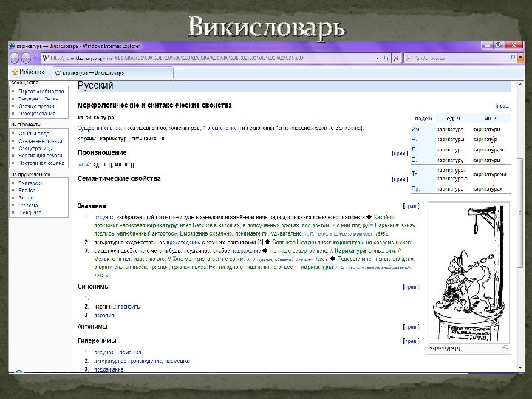Click page scrollbar up arrow
This screenshot has height=399, width=532.
click(520, 84)
